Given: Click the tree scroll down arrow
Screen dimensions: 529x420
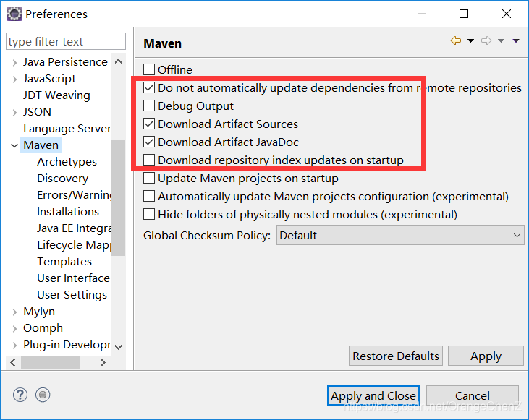Looking at the screenshot, I should tap(119, 347).
